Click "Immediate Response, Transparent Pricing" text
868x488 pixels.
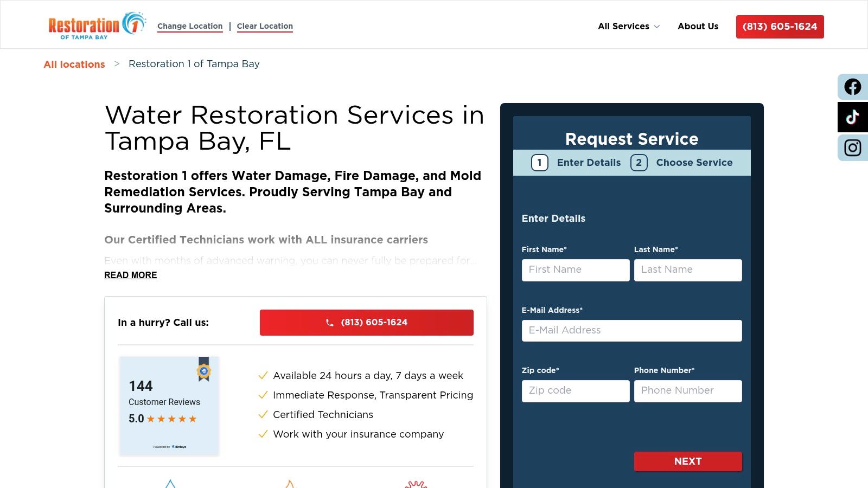pos(373,395)
